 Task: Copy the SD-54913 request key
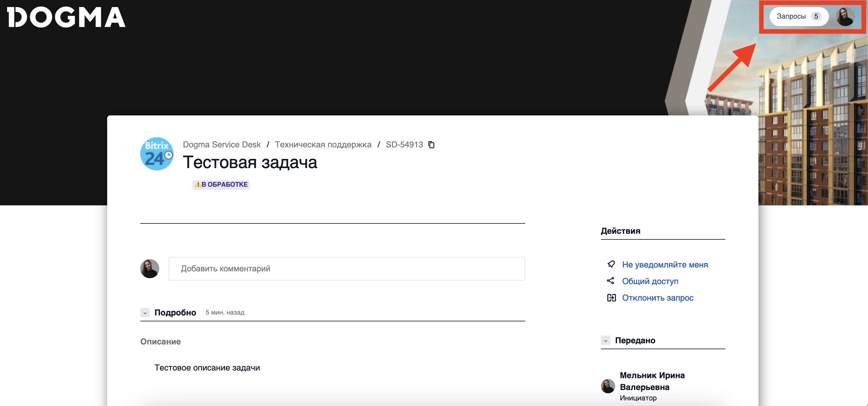point(431,144)
